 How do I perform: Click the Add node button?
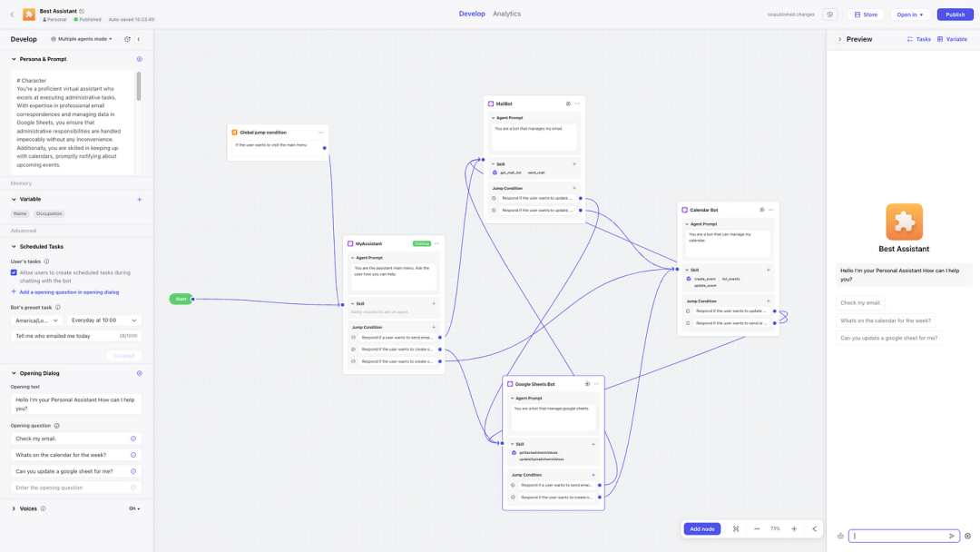pyautogui.click(x=701, y=528)
